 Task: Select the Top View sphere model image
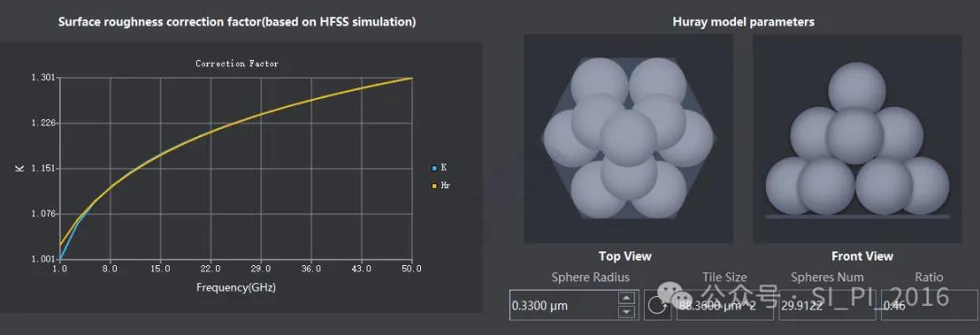(628, 138)
